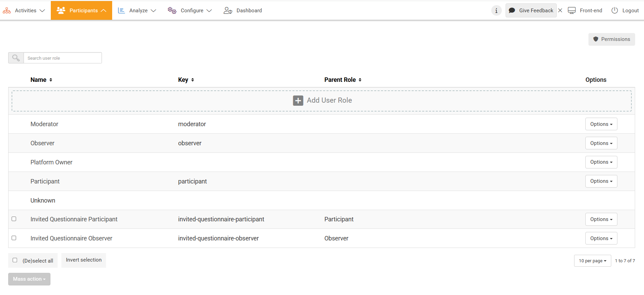Open Options dropdown for Moderator role

pos(601,124)
